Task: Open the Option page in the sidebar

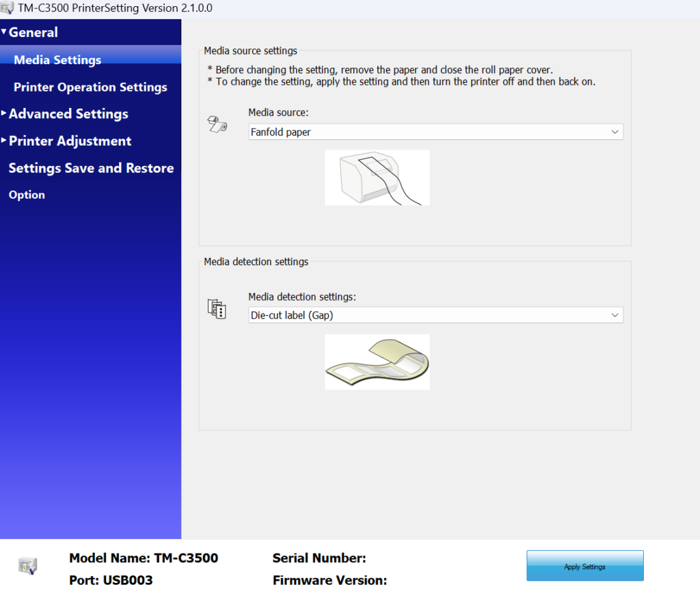Action: click(27, 195)
